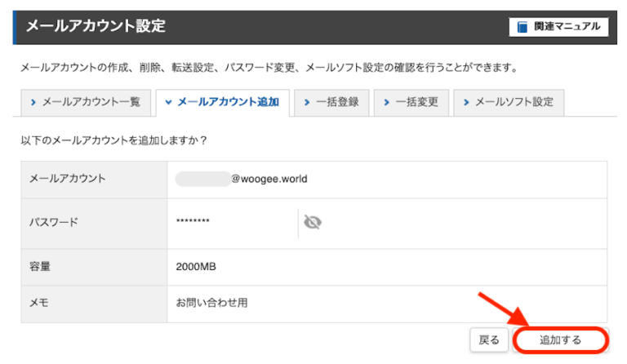Viewport: 627px width, 364px height.
Task: Open the 関連マニュアル manual button
Action: pyautogui.click(x=558, y=27)
